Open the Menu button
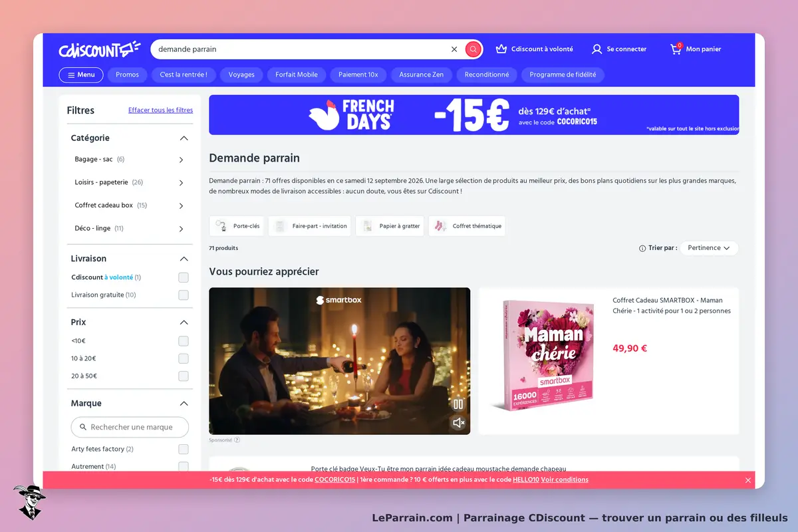Viewport: 798px width, 532px height. (81, 75)
